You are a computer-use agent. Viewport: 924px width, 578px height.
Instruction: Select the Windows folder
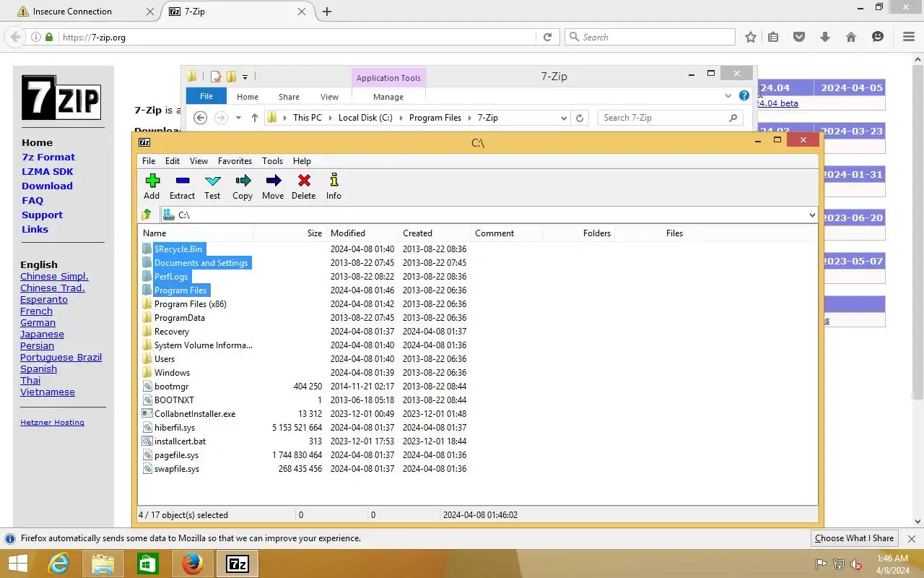[x=172, y=373]
